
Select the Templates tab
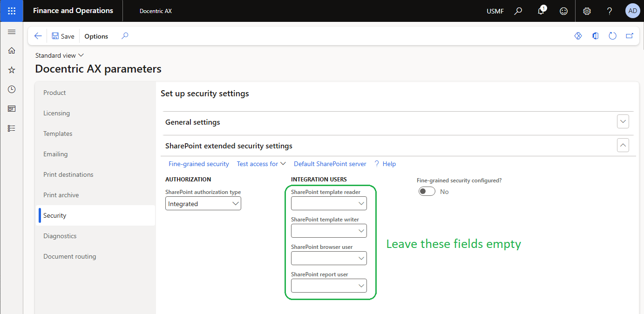pyautogui.click(x=95, y=134)
